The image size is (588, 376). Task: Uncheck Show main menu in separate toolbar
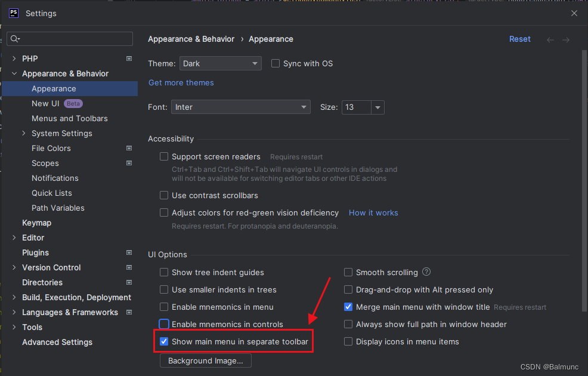point(164,341)
